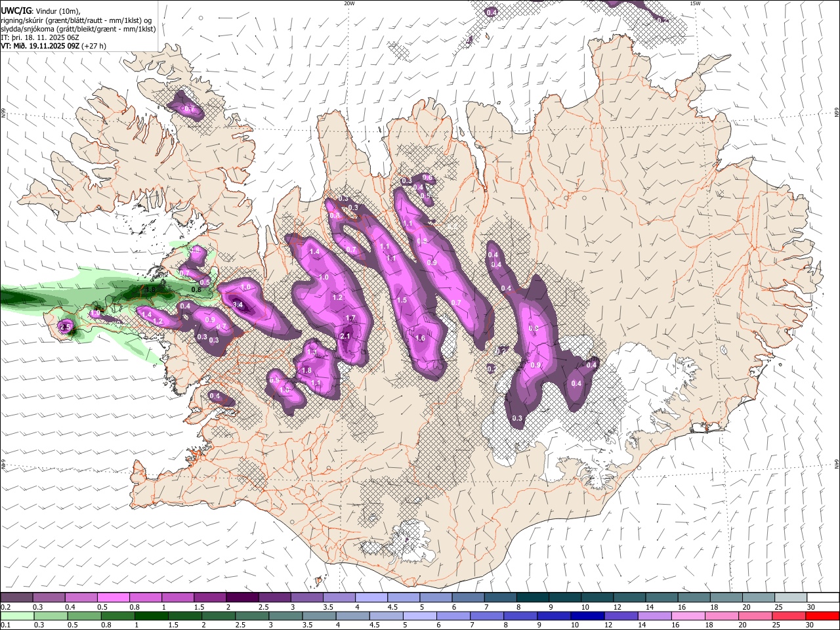Click the 'slydda/snjókoma (grátt/bleikt/grænt - mm/1klst)' line
This screenshot has height=630, width=840.
(78, 29)
